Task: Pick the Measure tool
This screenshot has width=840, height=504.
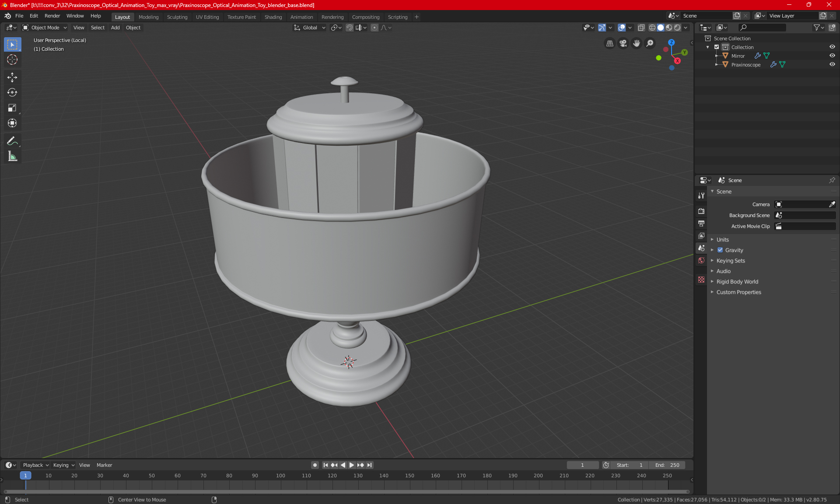Action: tap(12, 157)
